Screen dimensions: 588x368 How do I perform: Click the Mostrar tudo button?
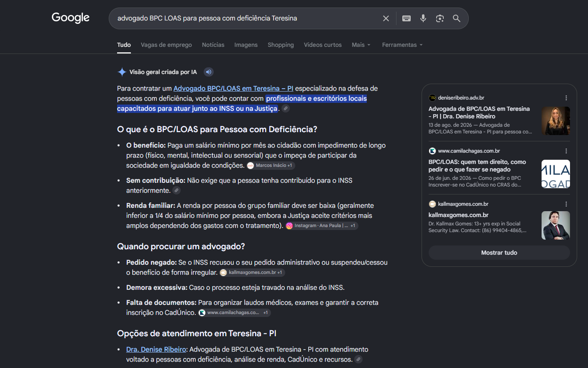[x=499, y=253]
